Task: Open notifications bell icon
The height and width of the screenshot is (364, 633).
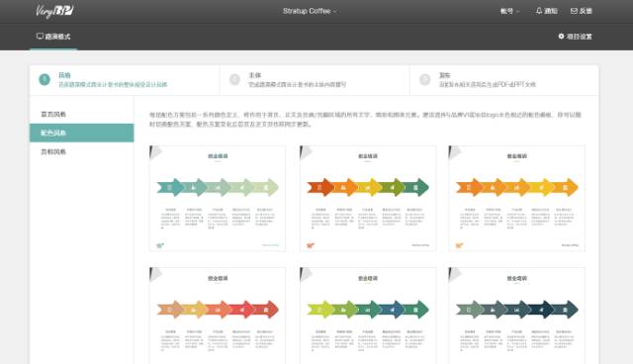Action: click(539, 11)
